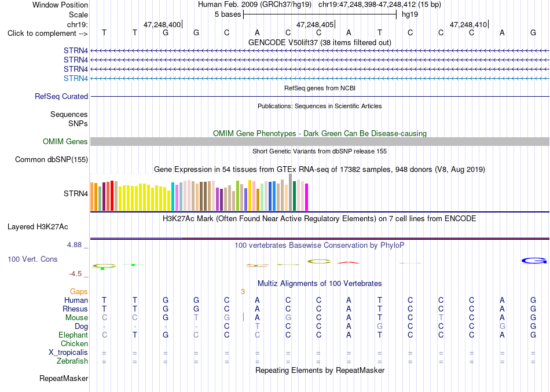The height and width of the screenshot is (392, 550).
Task: Click the Scale track label
Action: click(x=78, y=14)
